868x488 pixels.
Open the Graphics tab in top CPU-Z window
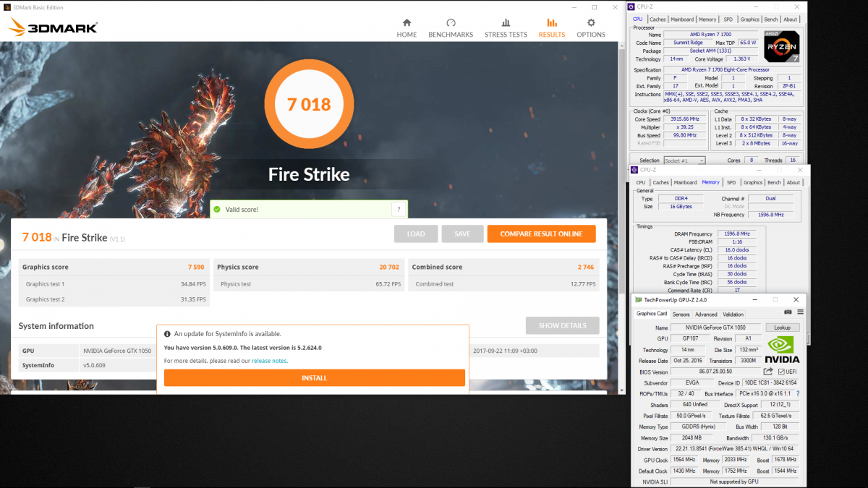pos(750,20)
